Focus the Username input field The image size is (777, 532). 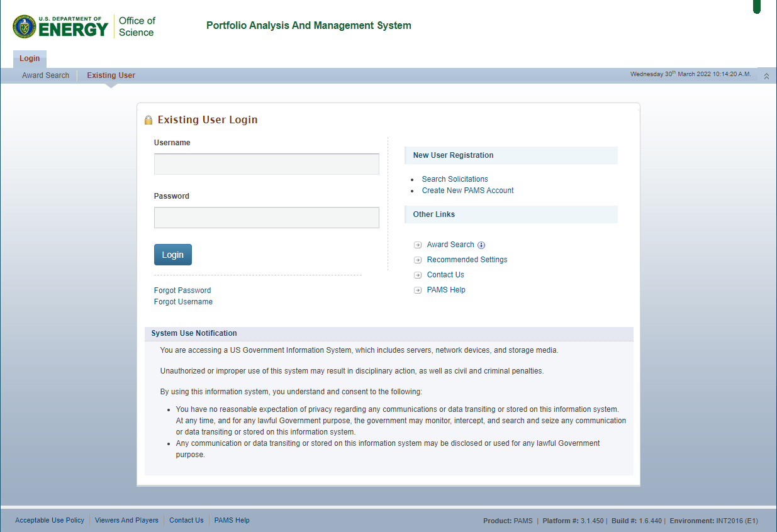(x=267, y=164)
